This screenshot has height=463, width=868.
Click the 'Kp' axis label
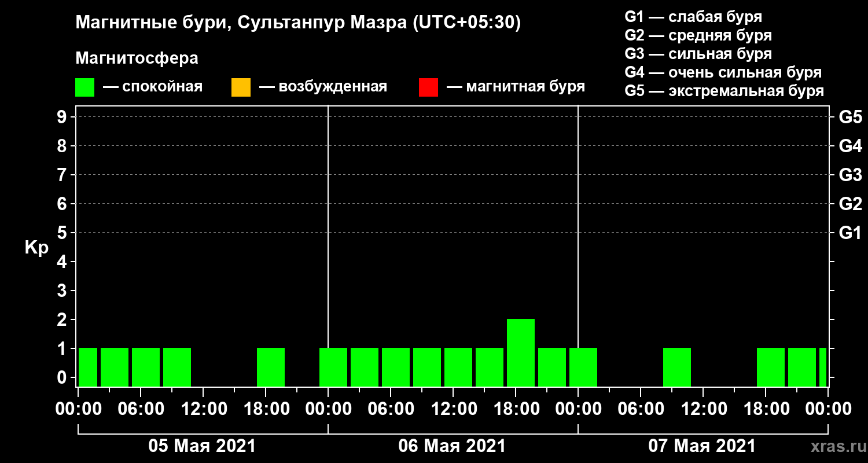click(x=36, y=248)
